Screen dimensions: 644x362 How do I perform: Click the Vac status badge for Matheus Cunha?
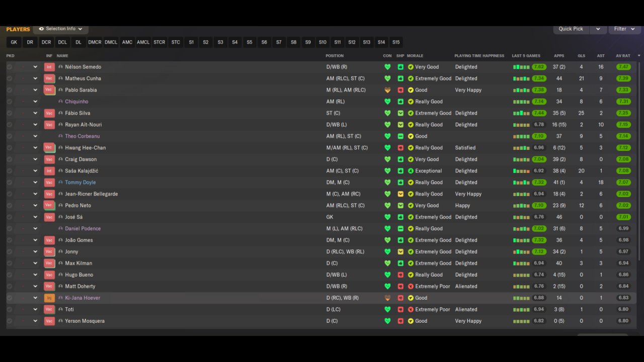click(x=49, y=78)
